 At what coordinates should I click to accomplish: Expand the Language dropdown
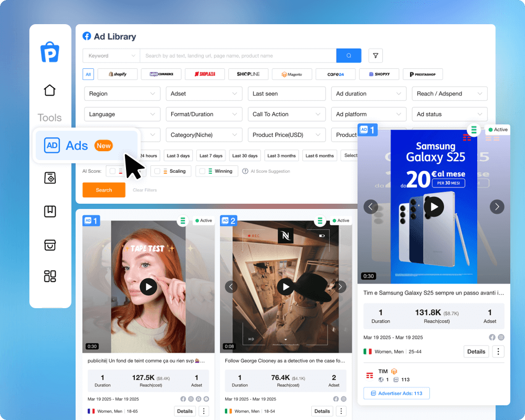(122, 114)
